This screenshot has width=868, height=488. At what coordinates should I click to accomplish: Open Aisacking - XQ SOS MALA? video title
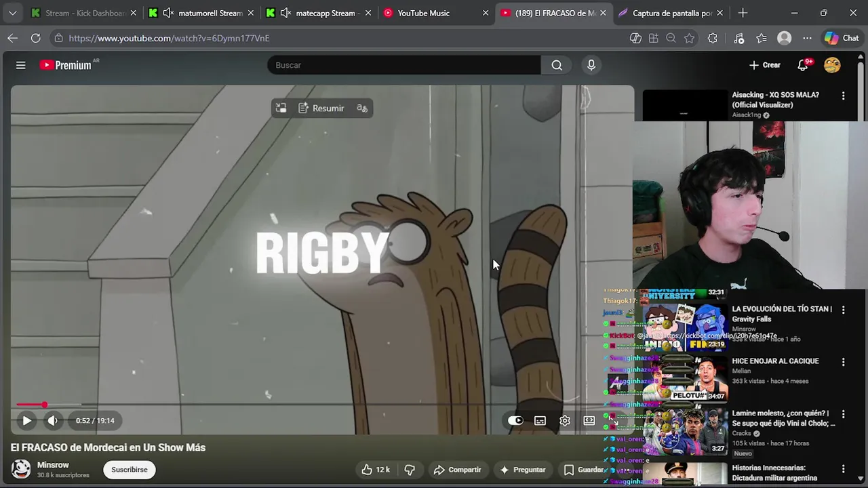coord(776,100)
